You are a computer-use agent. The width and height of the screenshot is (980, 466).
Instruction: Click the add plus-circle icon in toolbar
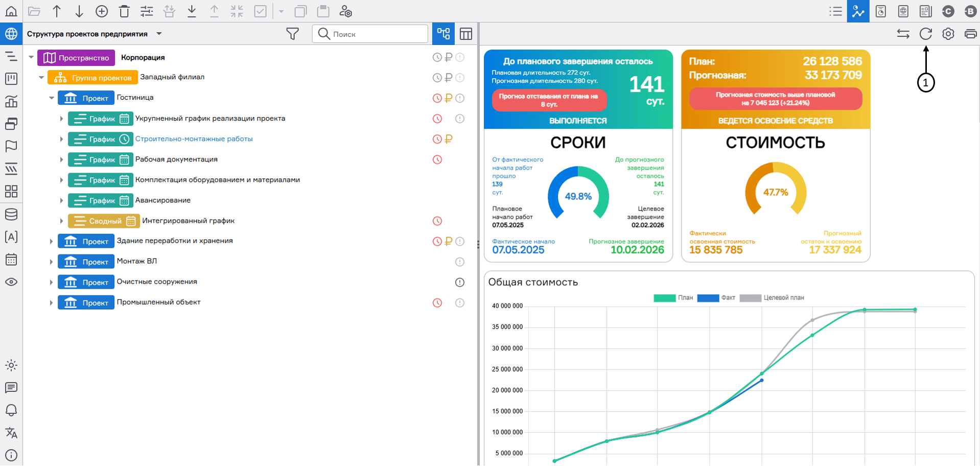click(102, 11)
